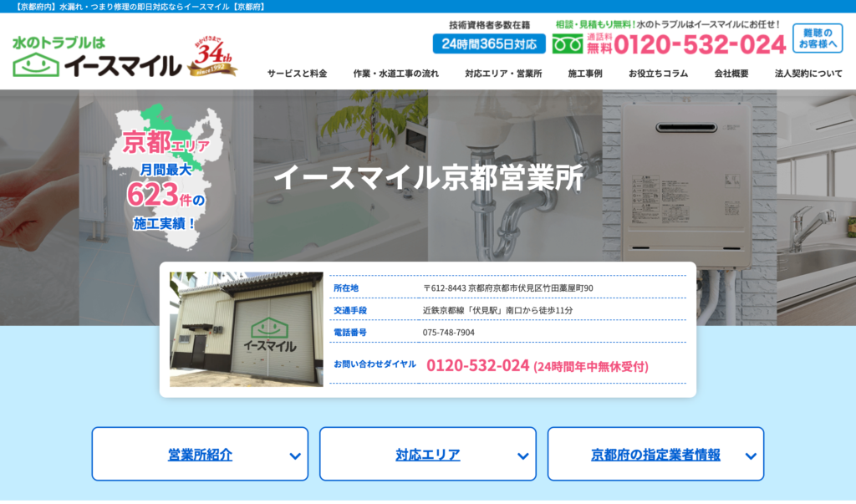
Task: Click the お問い合わせダイヤル label
Action: (x=375, y=364)
